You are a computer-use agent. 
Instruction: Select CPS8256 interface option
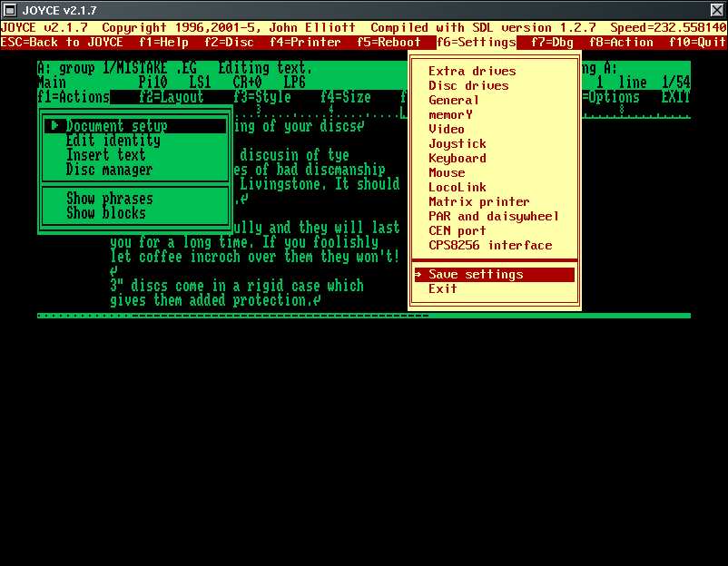490,246
